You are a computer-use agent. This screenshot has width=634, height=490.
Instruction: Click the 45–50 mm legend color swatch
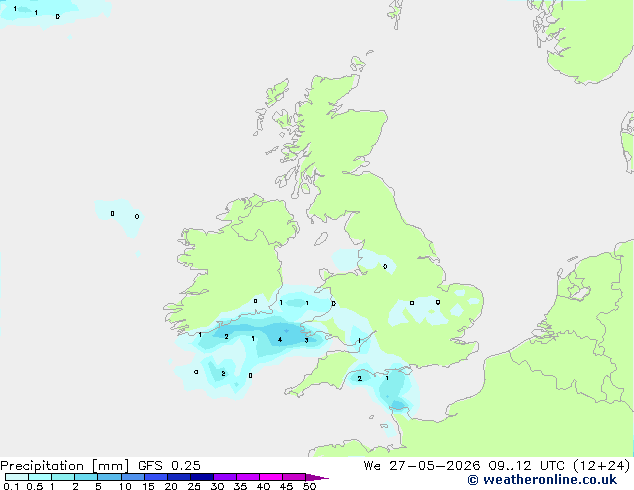pyautogui.click(x=294, y=477)
